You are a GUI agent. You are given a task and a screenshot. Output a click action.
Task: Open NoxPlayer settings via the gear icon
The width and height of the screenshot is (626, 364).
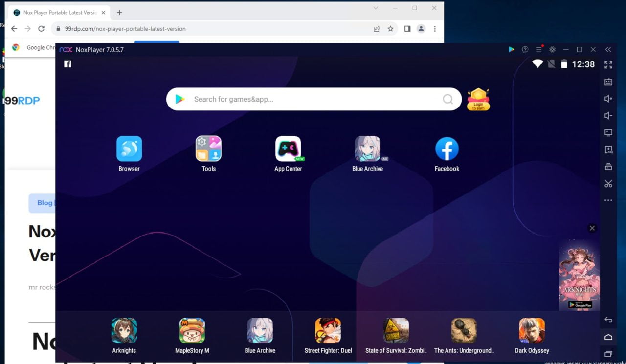pyautogui.click(x=552, y=49)
